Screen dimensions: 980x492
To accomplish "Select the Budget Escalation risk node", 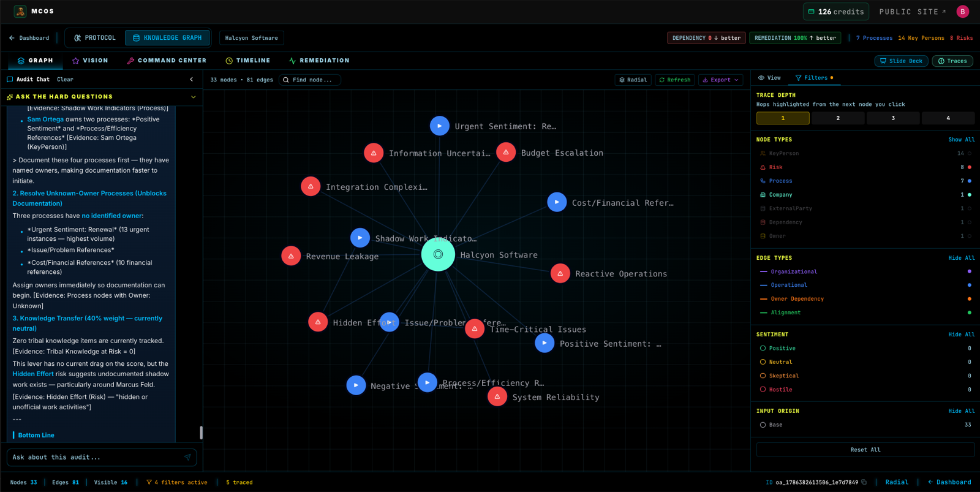I will [x=506, y=152].
